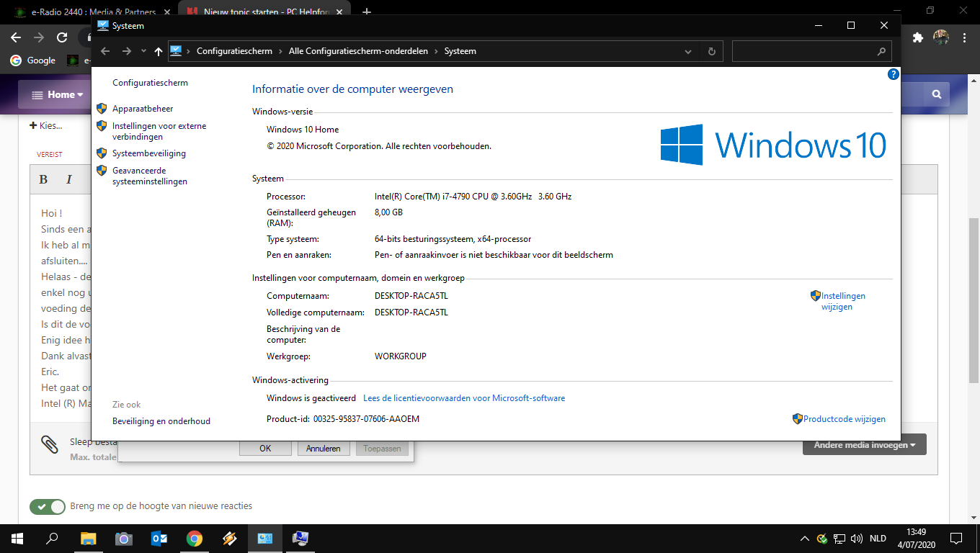This screenshot has width=980, height=553.
Task: Open File Explorer from the taskbar
Action: click(88, 538)
